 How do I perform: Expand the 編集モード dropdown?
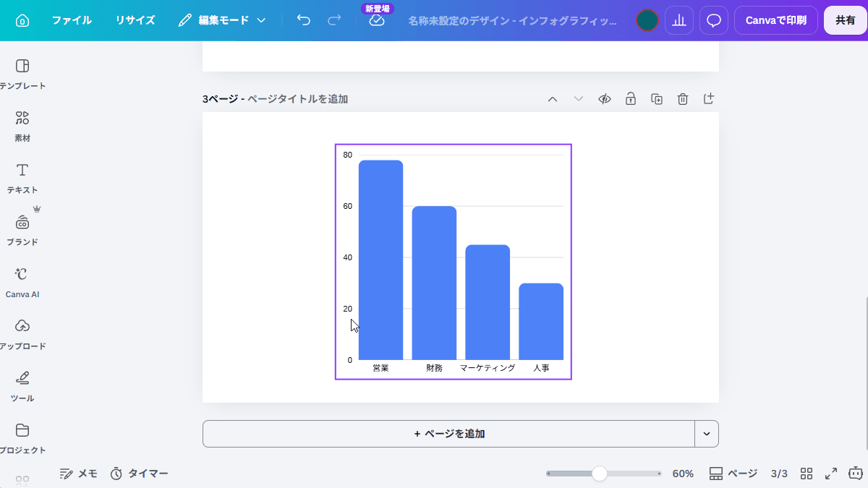[223, 20]
